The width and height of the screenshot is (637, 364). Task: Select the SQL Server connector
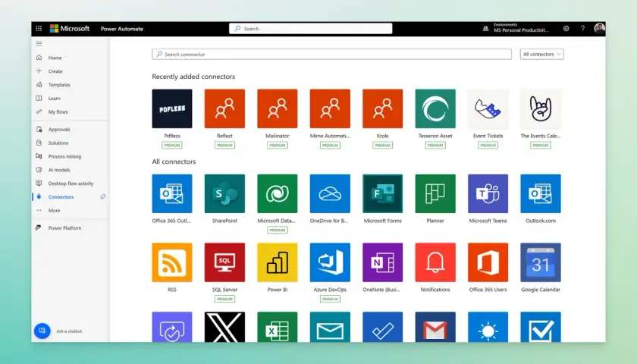pos(224,262)
